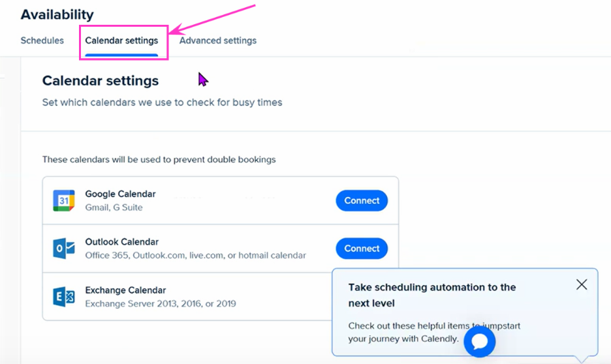Click the "prevent double bookings" description line
Image resolution: width=611 pixels, height=364 pixels.
coord(159,160)
